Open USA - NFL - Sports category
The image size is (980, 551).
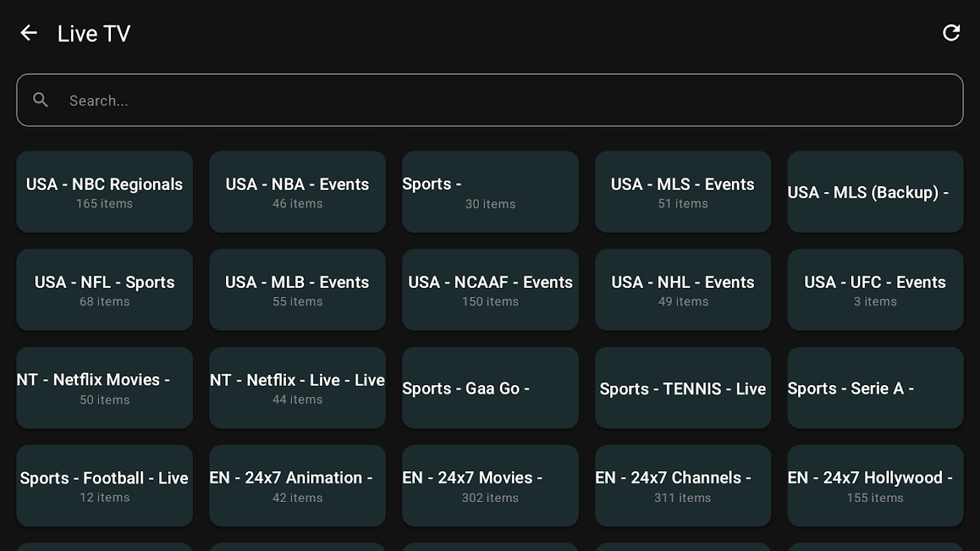pos(105,290)
